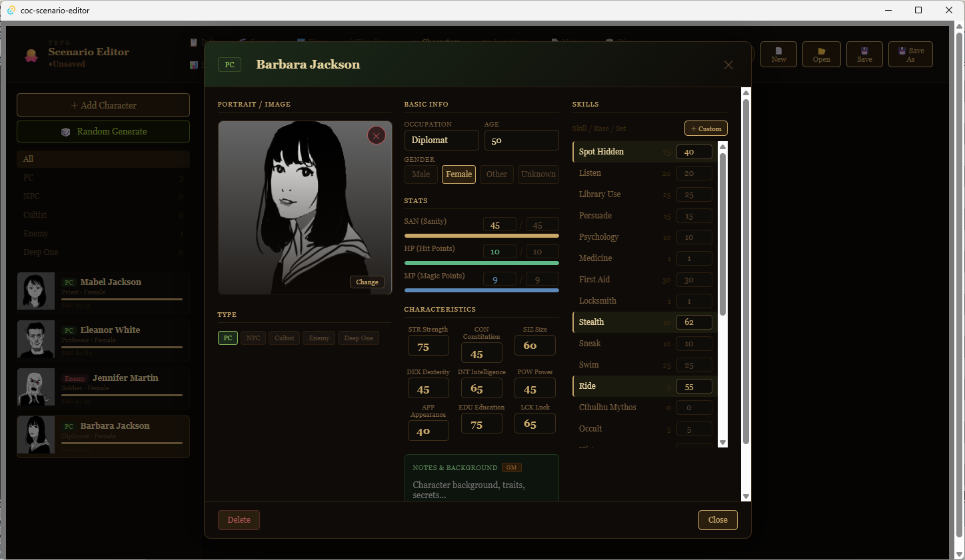965x560 pixels.
Task: Delete this character
Action: 239,520
